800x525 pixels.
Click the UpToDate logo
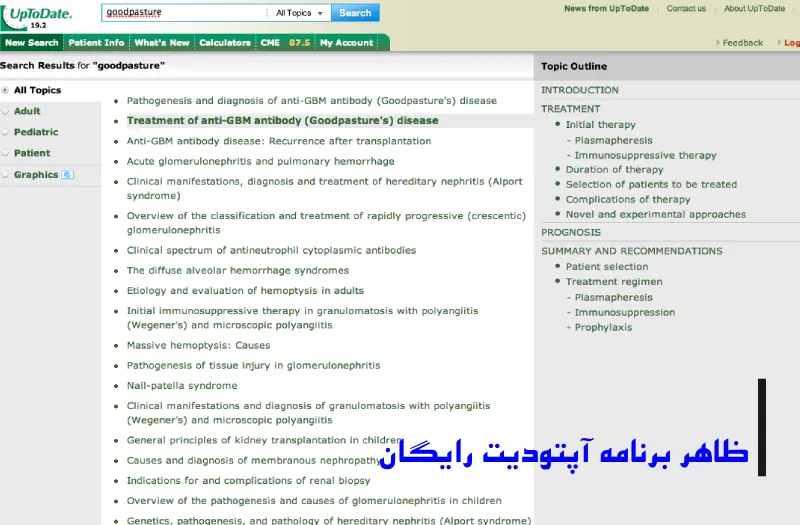(37, 16)
